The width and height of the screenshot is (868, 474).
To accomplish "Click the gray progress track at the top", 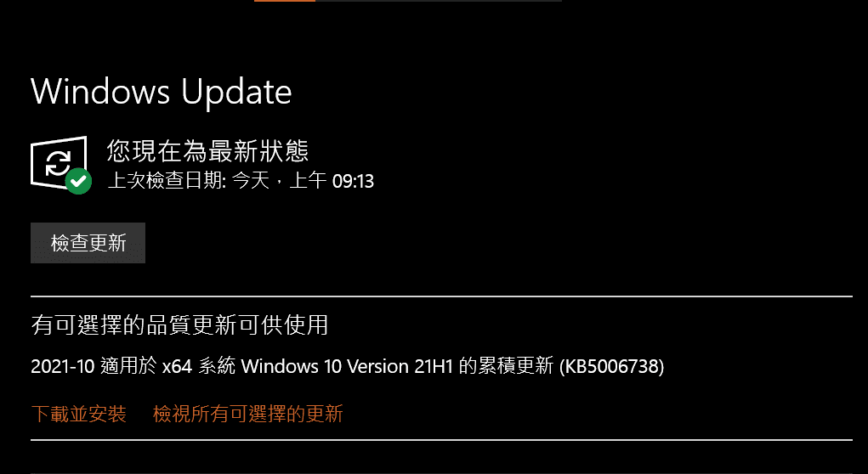I will click(439, 1).
